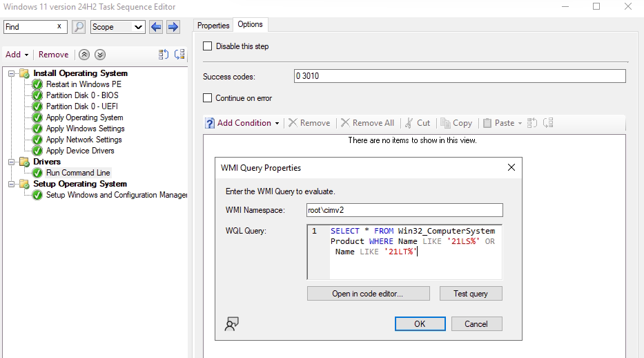This screenshot has width=644, height=358.
Task: Go to next search result arrow
Action: pos(173,27)
